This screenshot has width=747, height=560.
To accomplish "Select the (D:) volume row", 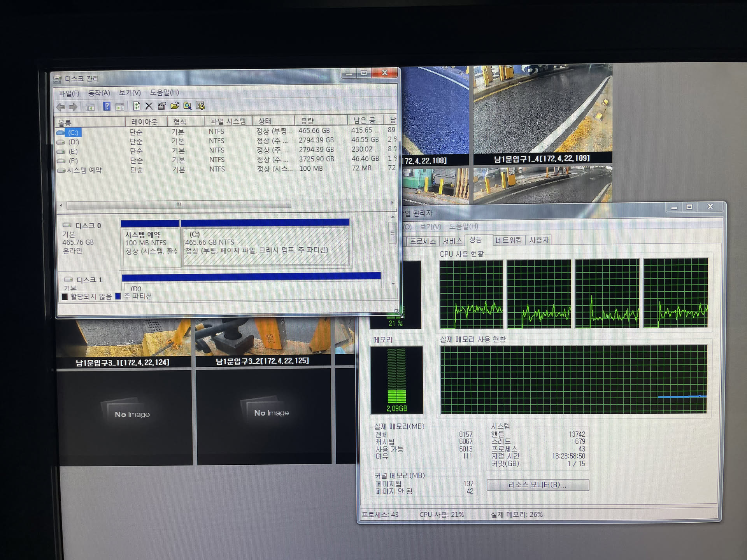I will pos(74,142).
